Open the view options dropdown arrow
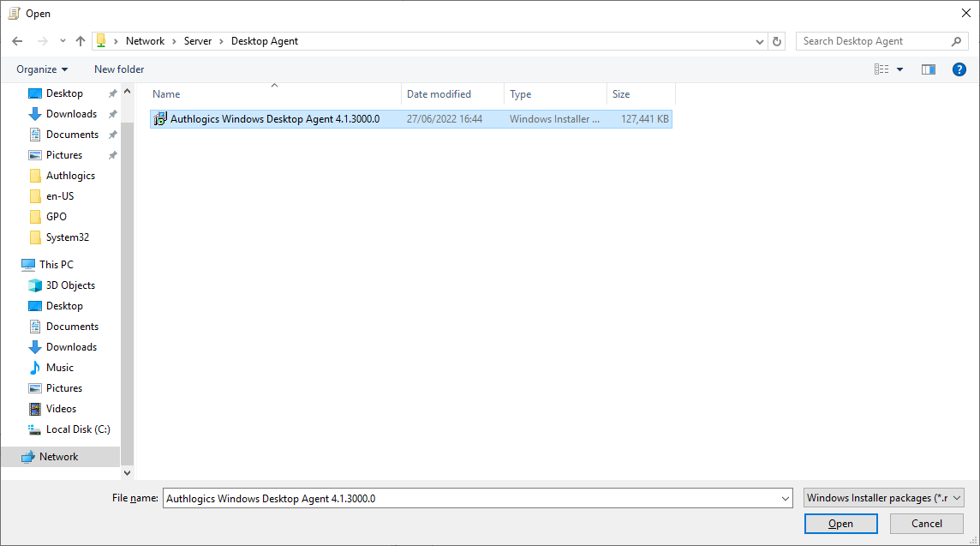This screenshot has width=980, height=546. [x=900, y=69]
